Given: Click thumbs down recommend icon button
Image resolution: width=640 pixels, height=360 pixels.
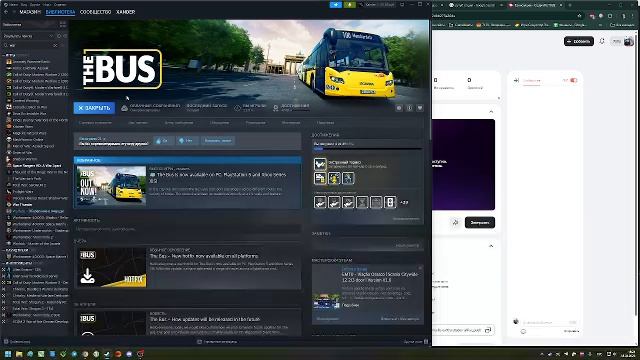Looking at the screenshot, I should click(x=186, y=140).
